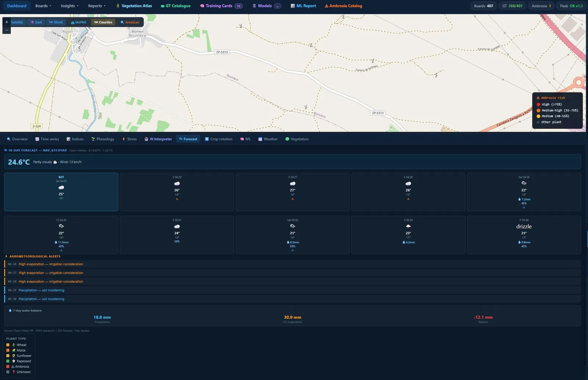Switch to the Stress tab
Viewport: 588px width, 380px height.
(129, 139)
